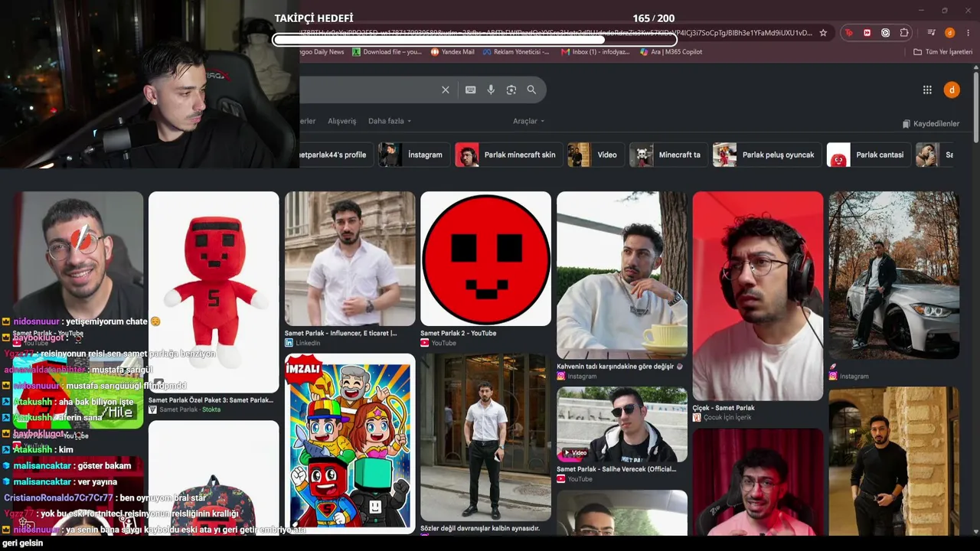Open the Tüm Yer İşaretleri bookmarks folder

point(943,52)
